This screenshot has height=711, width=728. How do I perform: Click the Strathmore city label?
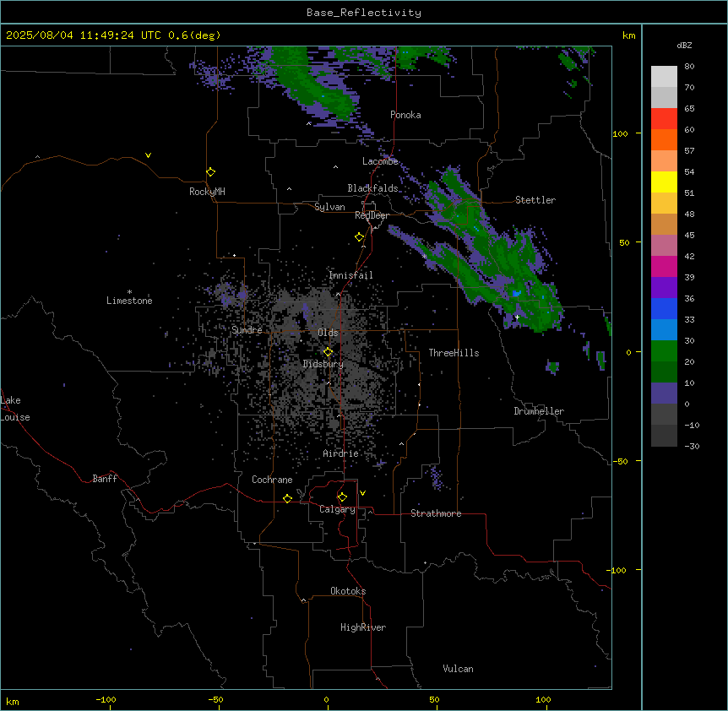pyautogui.click(x=436, y=513)
